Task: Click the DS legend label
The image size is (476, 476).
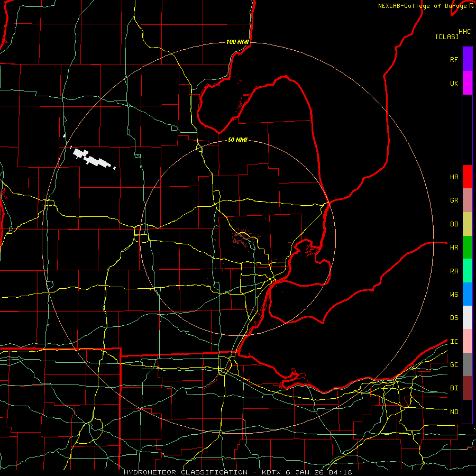Action: pyautogui.click(x=454, y=318)
